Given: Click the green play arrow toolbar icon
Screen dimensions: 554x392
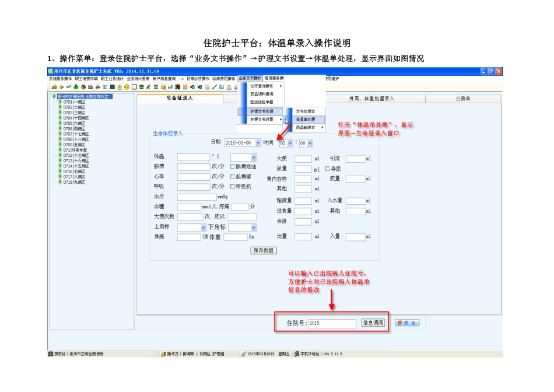Looking at the screenshot, I should click(x=61, y=87).
